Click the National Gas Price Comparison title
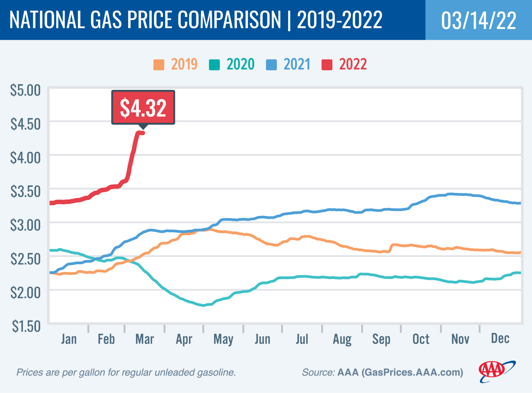532x393 pixels. tap(196, 20)
